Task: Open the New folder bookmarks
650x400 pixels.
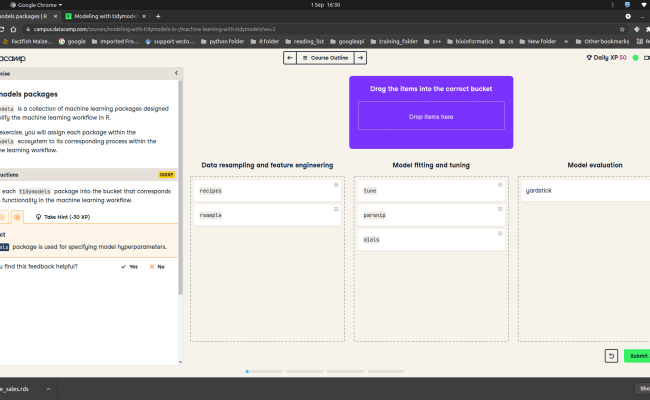Action: [x=538, y=41]
